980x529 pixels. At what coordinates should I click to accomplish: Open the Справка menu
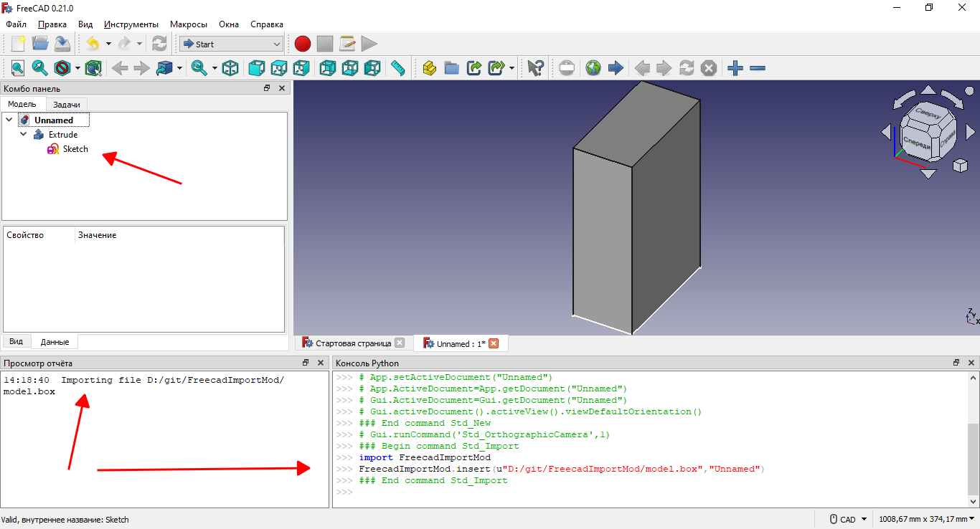(x=267, y=24)
